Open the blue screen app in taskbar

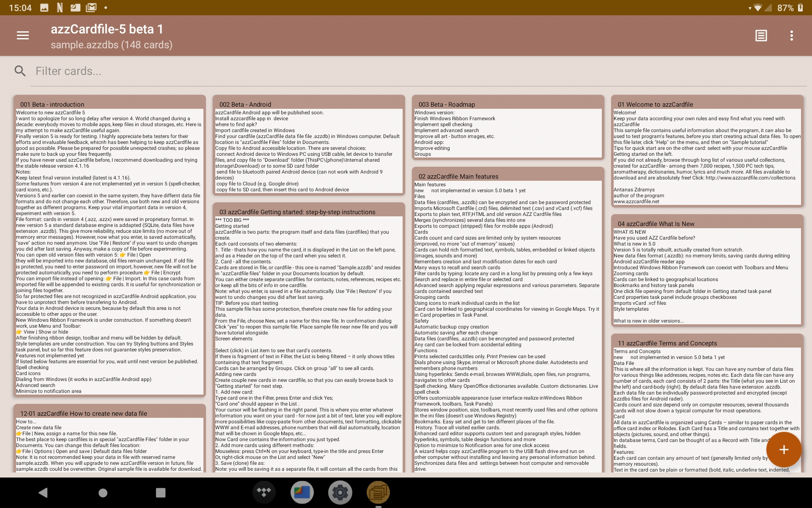pyautogui.click(x=302, y=492)
